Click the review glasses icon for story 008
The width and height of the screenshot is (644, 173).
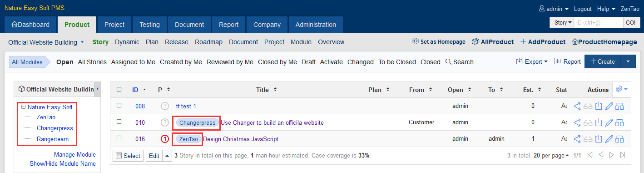click(588, 106)
